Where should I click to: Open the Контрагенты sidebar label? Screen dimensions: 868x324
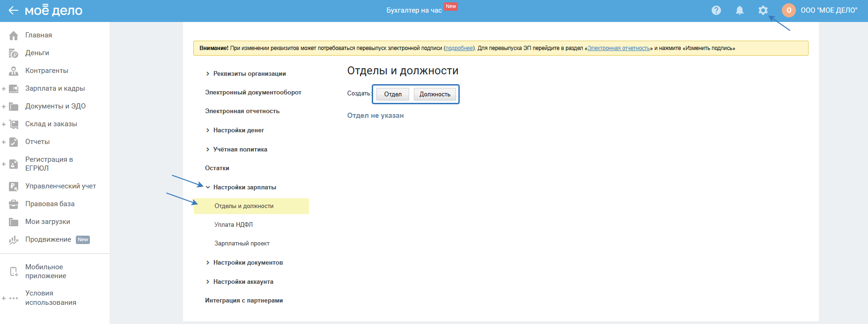[47, 71]
